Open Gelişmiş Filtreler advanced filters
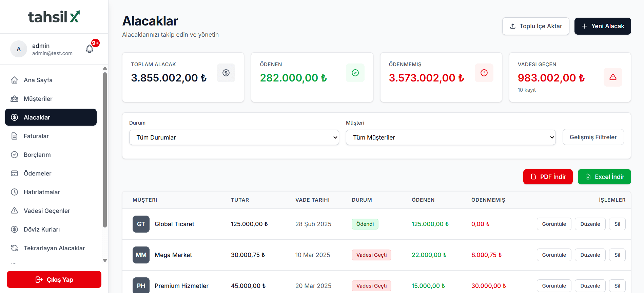This screenshot has width=644, height=293. 593,137
